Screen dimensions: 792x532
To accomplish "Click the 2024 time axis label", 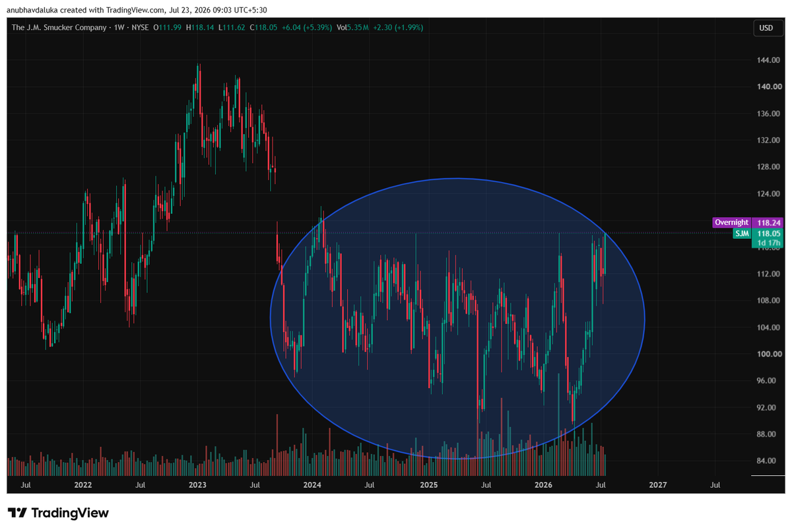I will click(x=312, y=485).
